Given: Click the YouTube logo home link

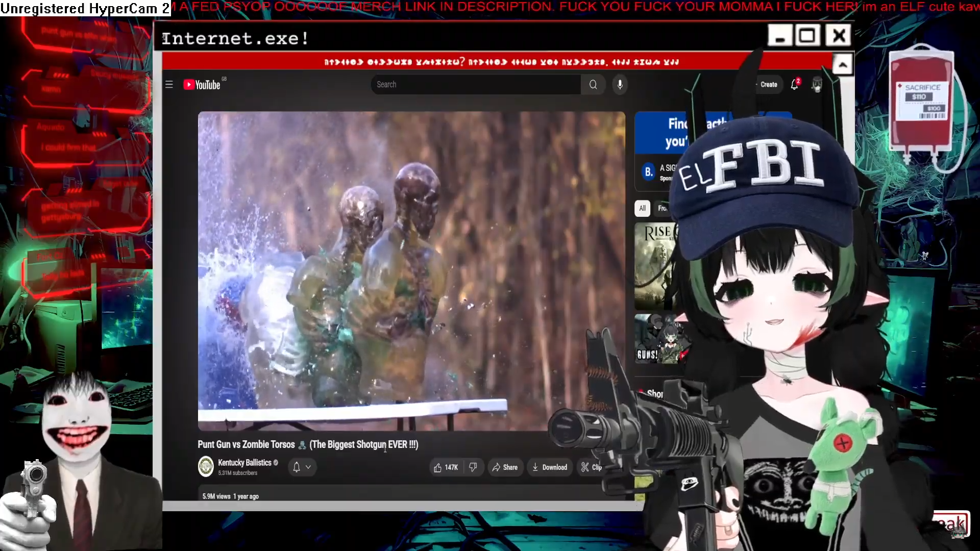Looking at the screenshot, I should (x=203, y=85).
